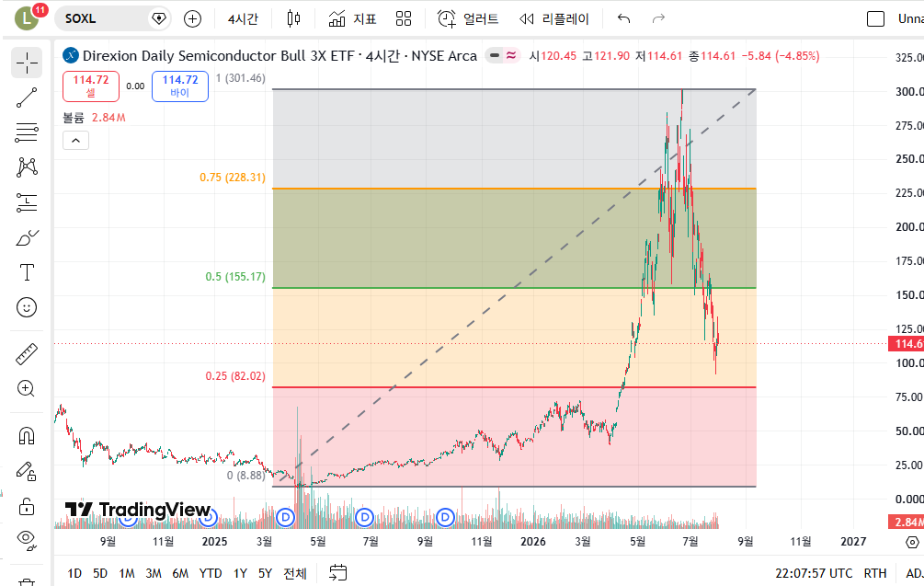Open the Fibonacci retracement tools

pos(27,132)
